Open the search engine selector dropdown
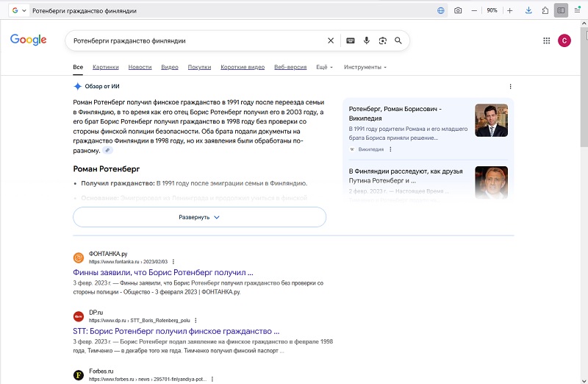The height and width of the screenshot is (384, 588). 19,10
